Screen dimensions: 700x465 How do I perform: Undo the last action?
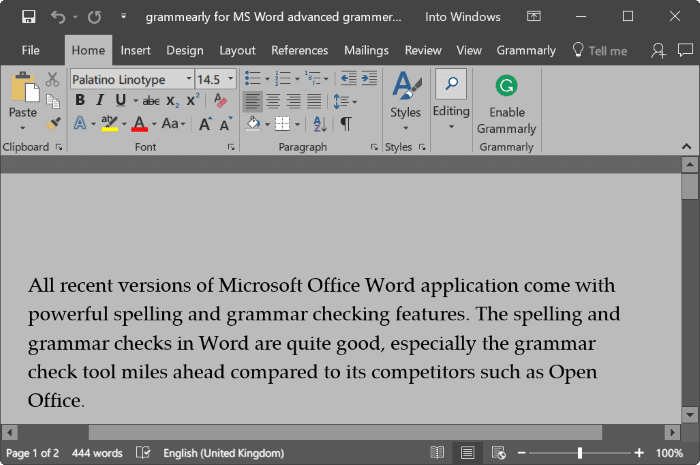pos(58,17)
